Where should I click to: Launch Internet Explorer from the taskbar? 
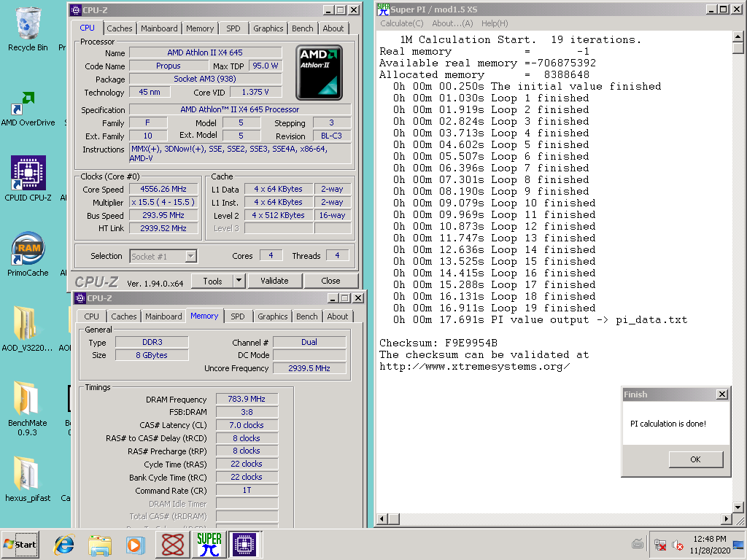pyautogui.click(x=64, y=545)
